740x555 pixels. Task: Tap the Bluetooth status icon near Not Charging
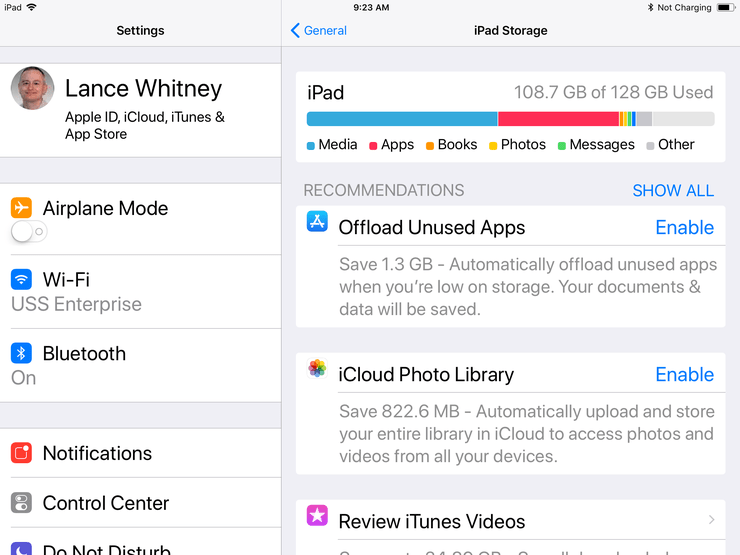[650, 8]
